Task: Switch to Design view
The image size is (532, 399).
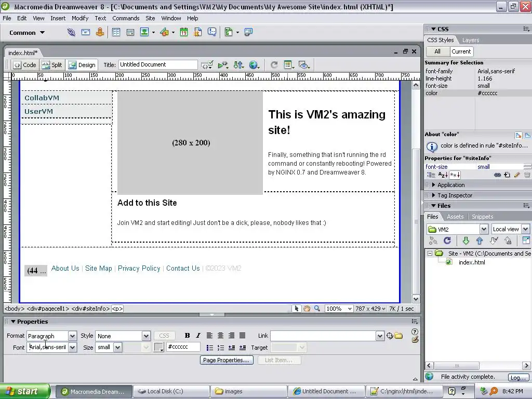Action: point(82,65)
